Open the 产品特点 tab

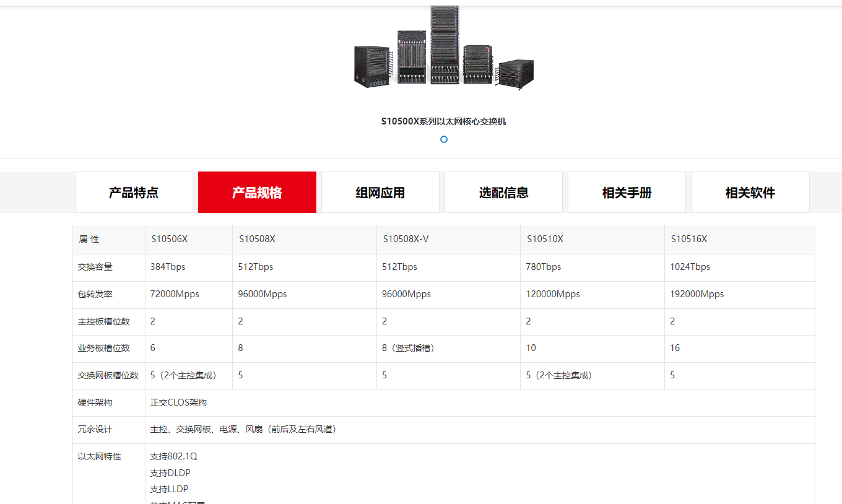(134, 193)
